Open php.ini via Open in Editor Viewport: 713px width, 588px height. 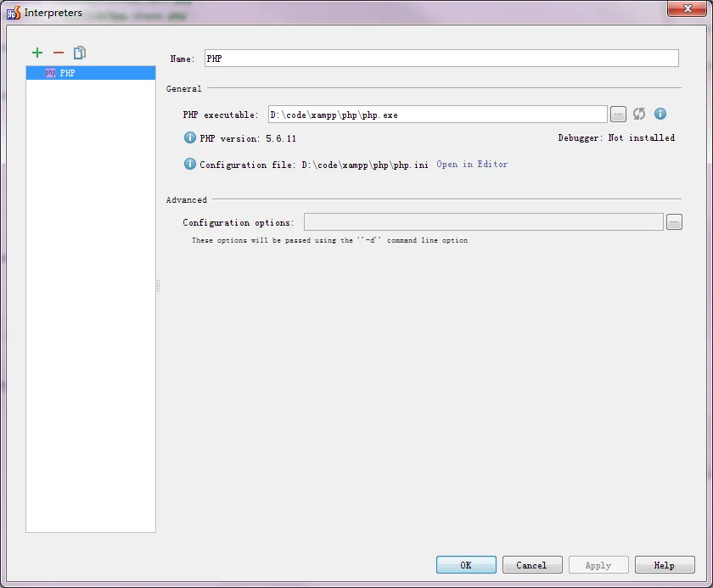pyautogui.click(x=472, y=164)
